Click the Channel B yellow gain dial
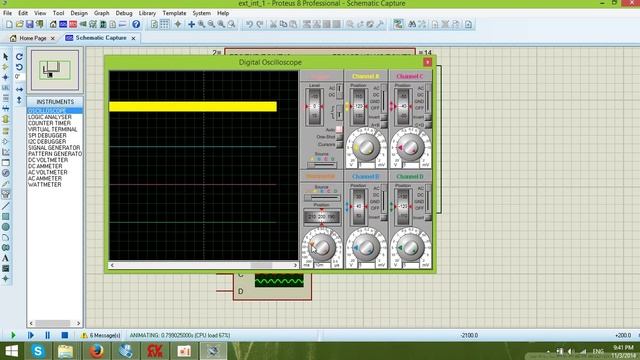Viewport: 640px width, 360px height. 366,148
